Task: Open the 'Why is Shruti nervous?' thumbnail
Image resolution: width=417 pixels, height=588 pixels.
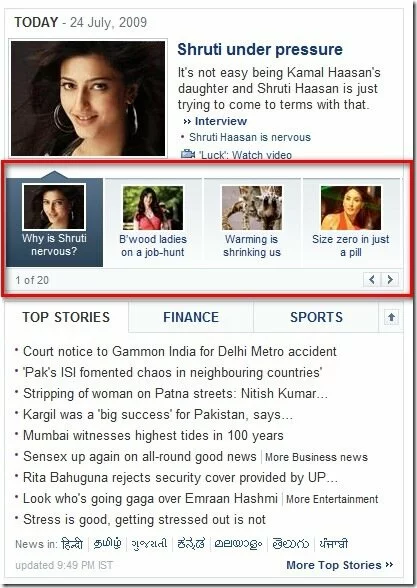Action: (54, 222)
